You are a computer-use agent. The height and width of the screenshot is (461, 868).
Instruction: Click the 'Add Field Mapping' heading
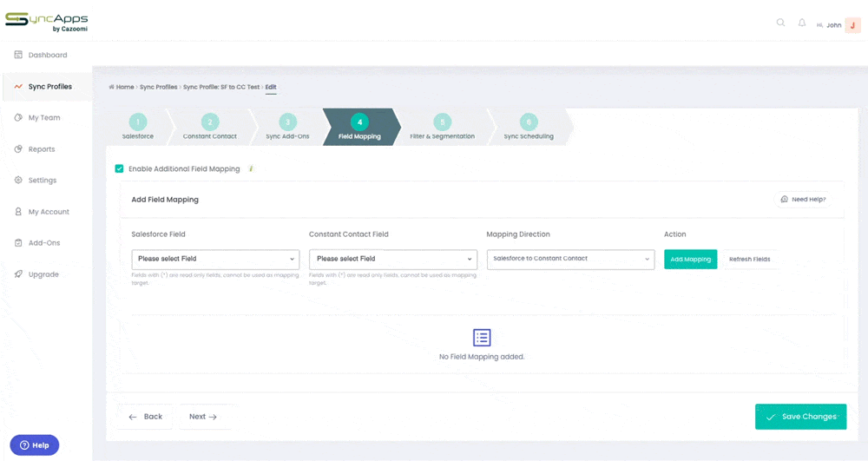165,200
